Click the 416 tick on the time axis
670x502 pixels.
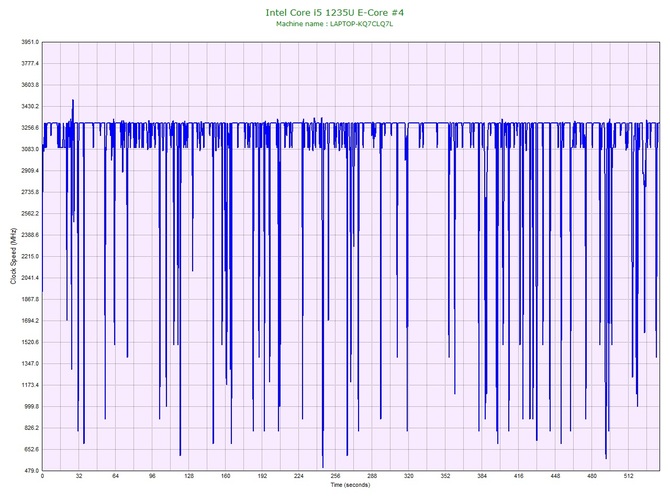click(519, 476)
